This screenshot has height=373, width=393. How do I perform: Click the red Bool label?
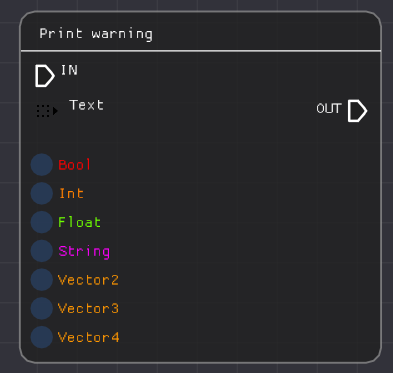coord(74,165)
